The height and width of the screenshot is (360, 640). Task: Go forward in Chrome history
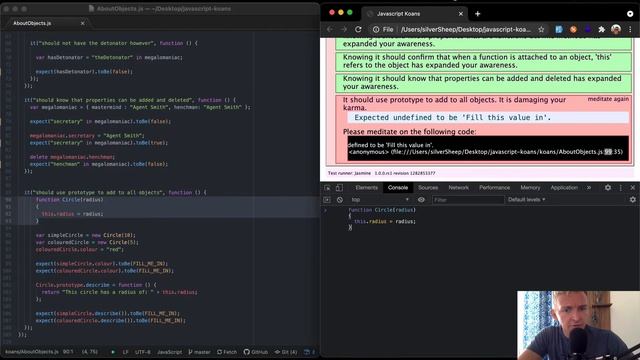click(x=344, y=29)
